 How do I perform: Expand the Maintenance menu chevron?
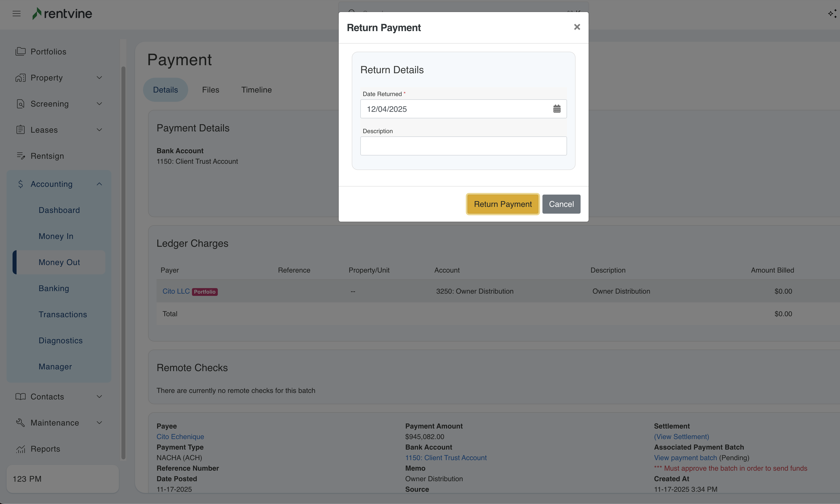coord(99,423)
